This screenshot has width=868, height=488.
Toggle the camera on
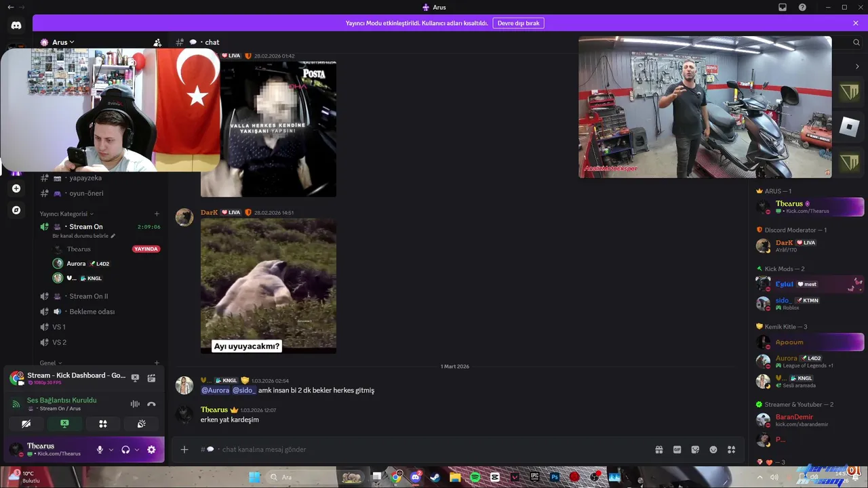point(26,424)
